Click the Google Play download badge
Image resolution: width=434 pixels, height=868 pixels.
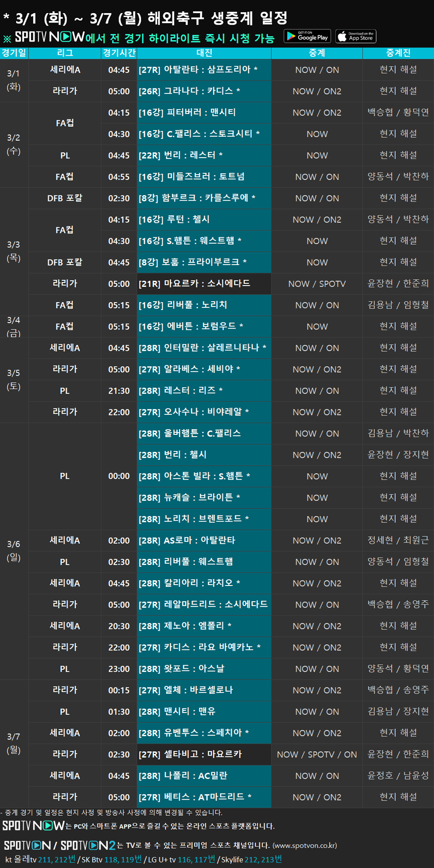click(x=307, y=37)
